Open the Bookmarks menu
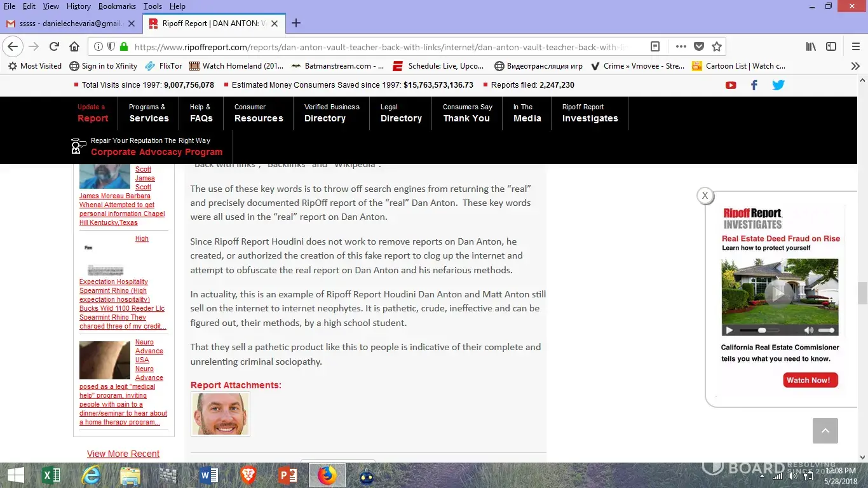 pyautogui.click(x=117, y=6)
